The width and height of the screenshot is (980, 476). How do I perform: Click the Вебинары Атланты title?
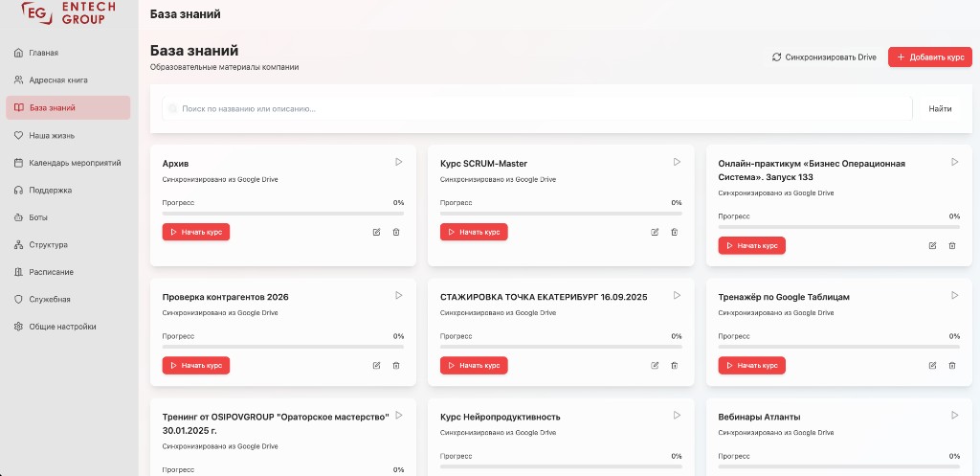[759, 418]
